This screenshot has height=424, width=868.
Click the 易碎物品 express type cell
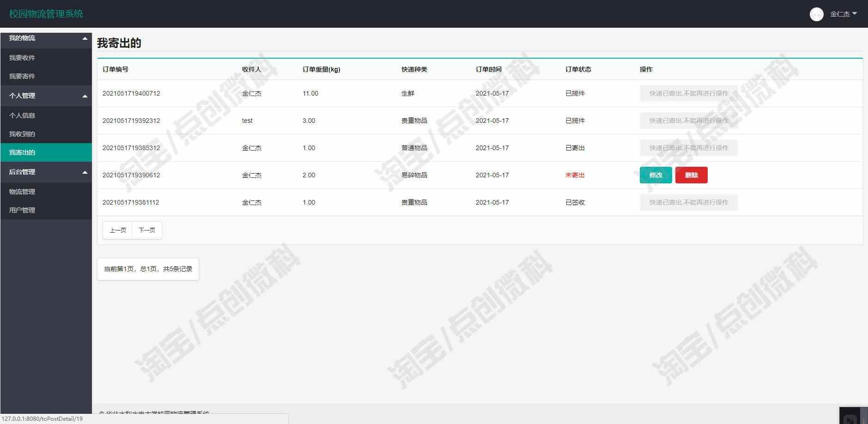click(x=414, y=175)
